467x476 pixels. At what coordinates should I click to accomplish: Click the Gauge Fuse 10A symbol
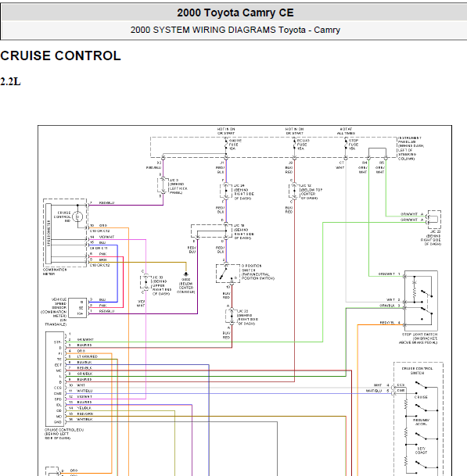226,145
